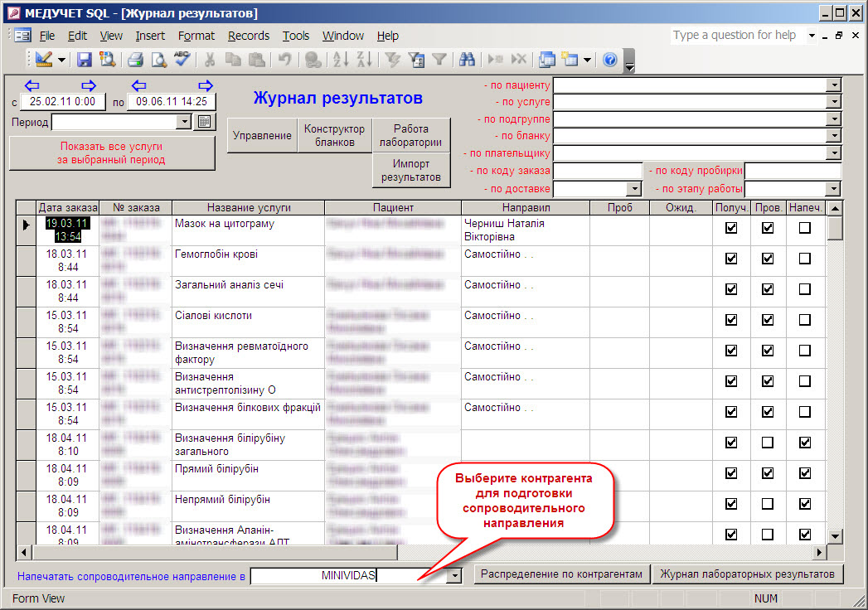This screenshot has height=610, width=868.
Task: Open the 'по бланку' filter dropdown
Action: [833, 136]
